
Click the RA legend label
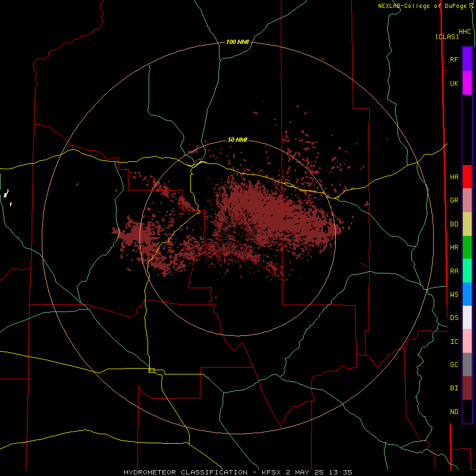click(454, 271)
